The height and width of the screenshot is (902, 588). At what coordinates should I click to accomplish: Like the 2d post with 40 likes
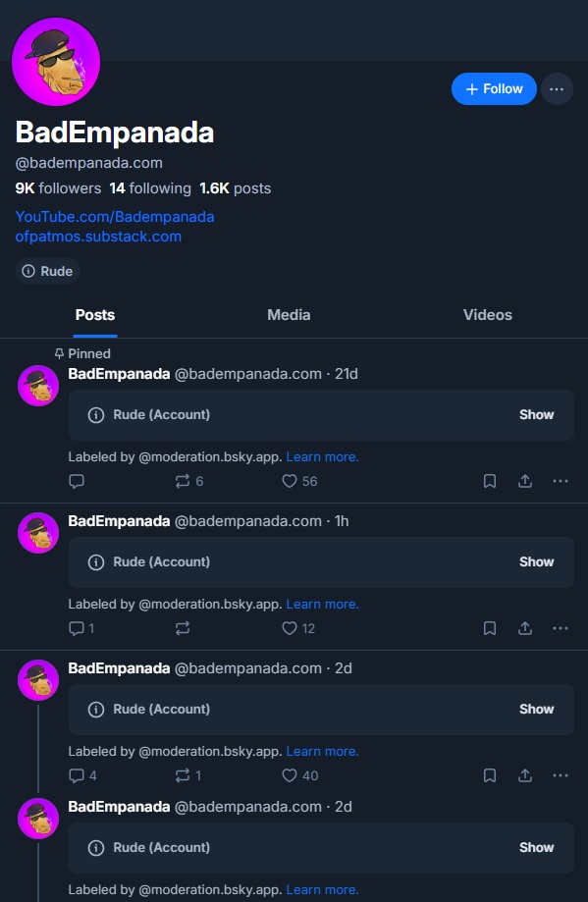click(x=291, y=775)
